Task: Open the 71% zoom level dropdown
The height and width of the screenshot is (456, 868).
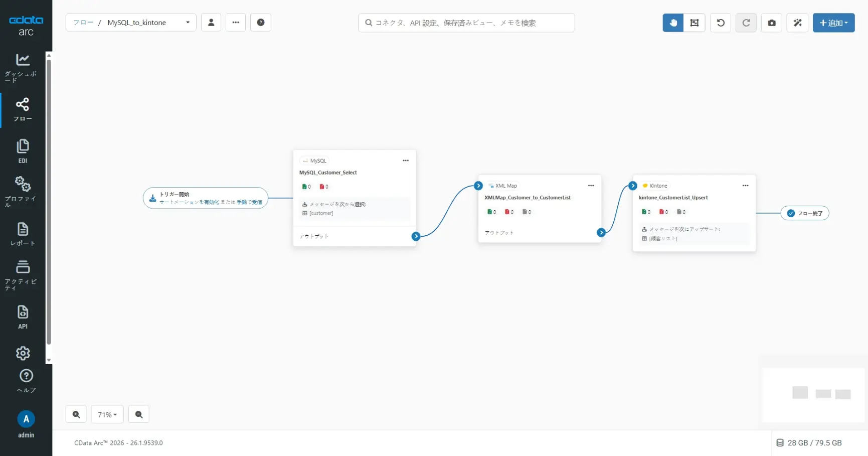Action: pyautogui.click(x=107, y=414)
